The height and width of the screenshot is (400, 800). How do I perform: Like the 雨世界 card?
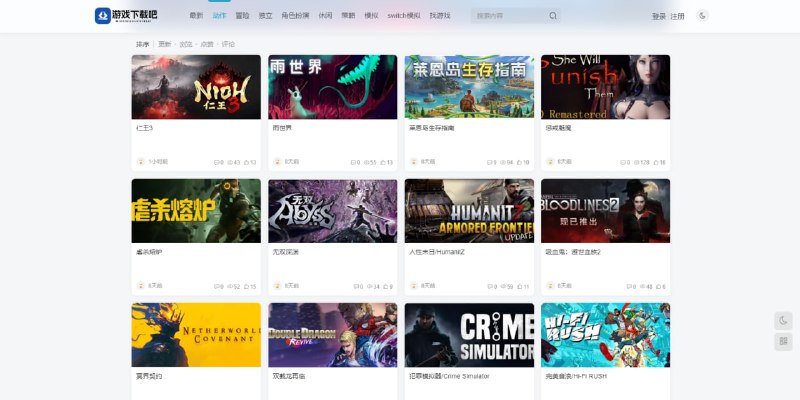tap(383, 162)
